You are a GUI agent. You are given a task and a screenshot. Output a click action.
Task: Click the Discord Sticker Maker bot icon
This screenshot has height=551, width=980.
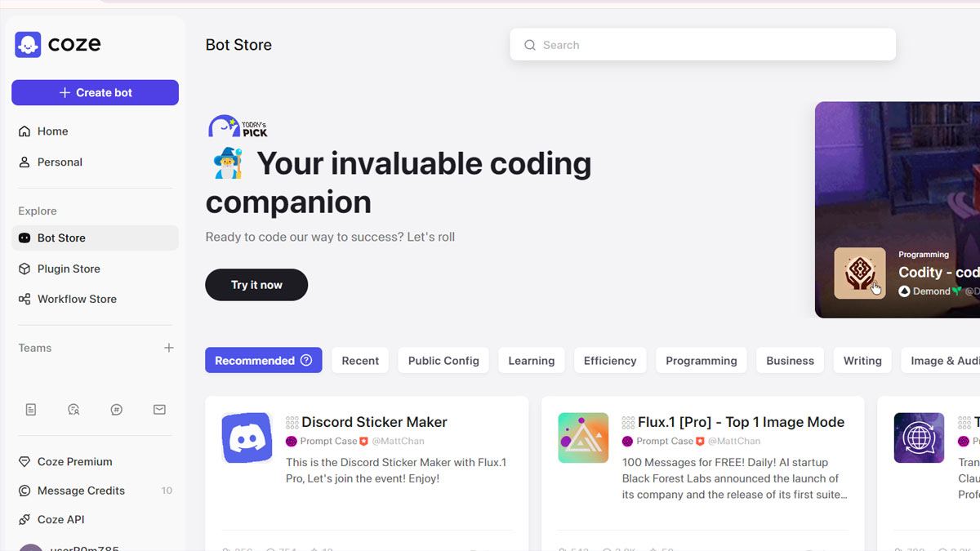tap(247, 438)
